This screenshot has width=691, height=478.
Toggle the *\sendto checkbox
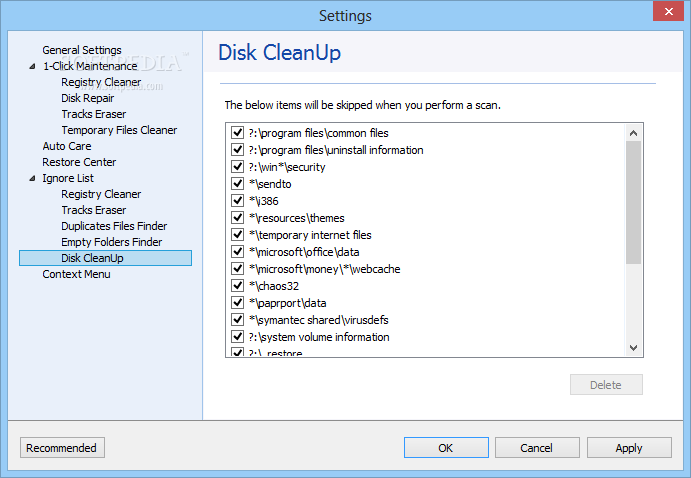point(238,184)
